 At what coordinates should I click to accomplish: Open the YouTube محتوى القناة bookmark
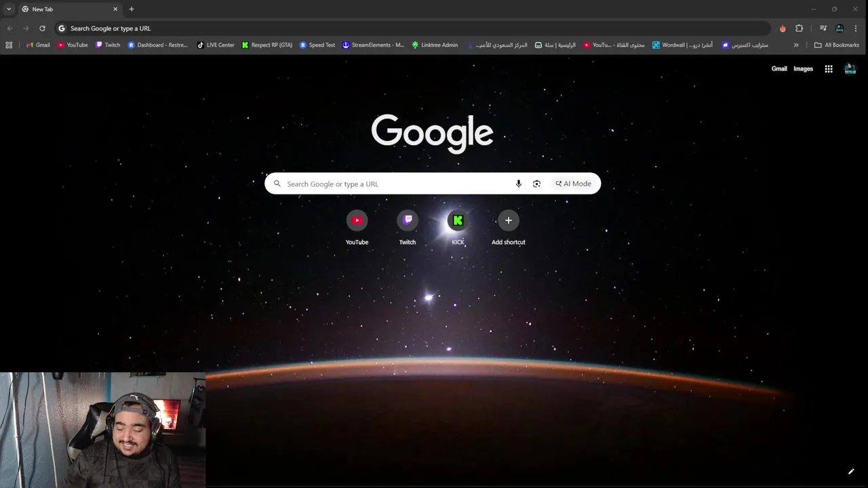coord(614,45)
